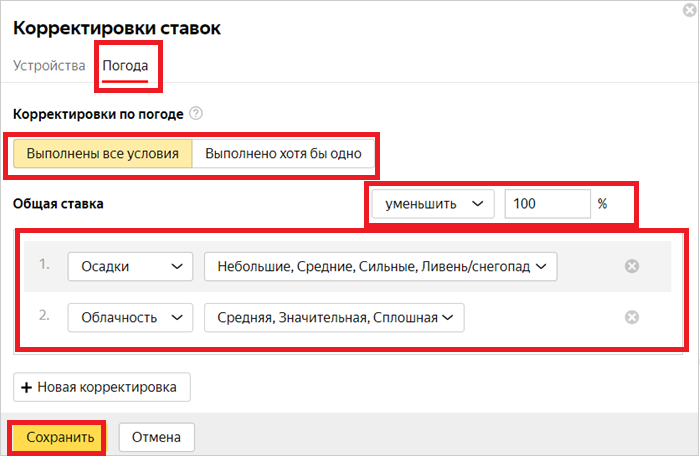Select the Погода tab
The height and width of the screenshot is (456, 700).
click(125, 66)
